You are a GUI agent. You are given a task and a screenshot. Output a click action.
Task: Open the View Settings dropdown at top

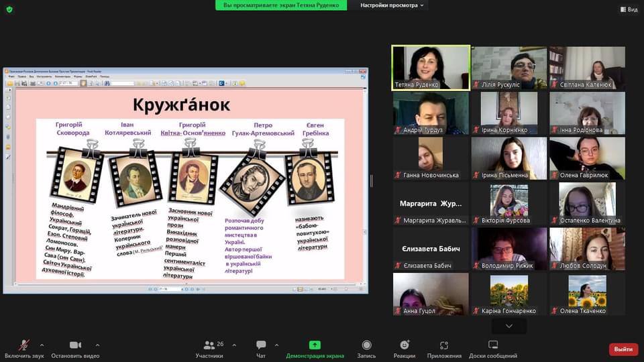click(392, 5)
